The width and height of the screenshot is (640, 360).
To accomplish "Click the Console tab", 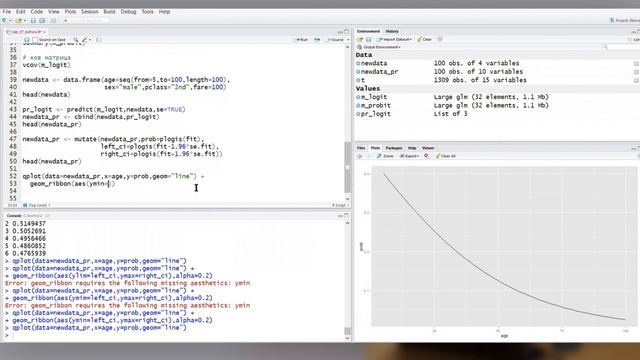I will [14, 216].
